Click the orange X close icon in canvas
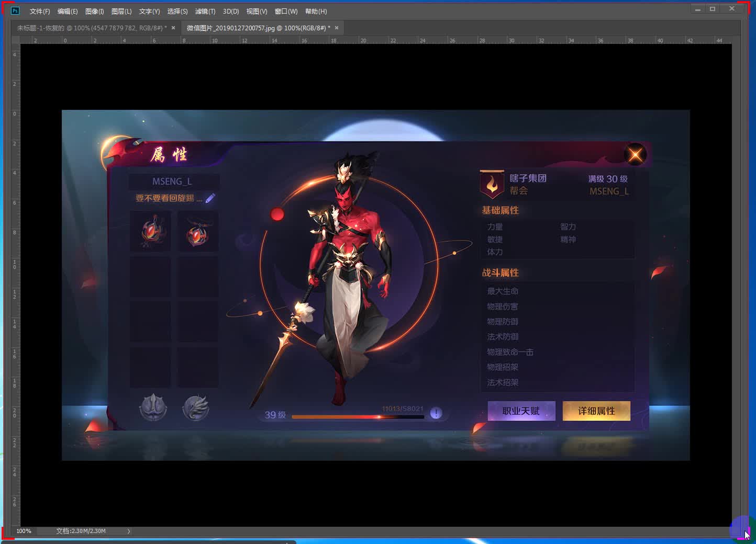 [635, 154]
